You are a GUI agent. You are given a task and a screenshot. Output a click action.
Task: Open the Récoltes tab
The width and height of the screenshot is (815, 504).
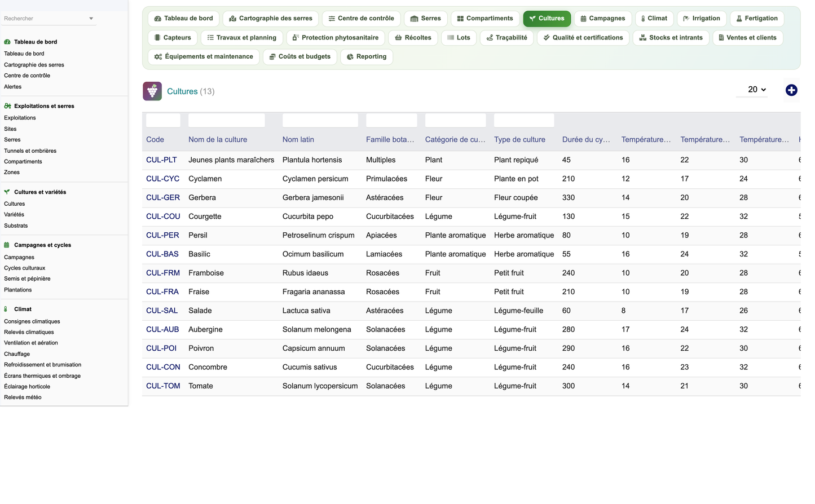coord(413,38)
